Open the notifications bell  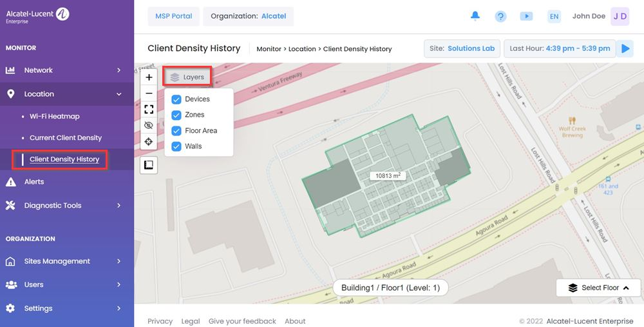coord(475,16)
